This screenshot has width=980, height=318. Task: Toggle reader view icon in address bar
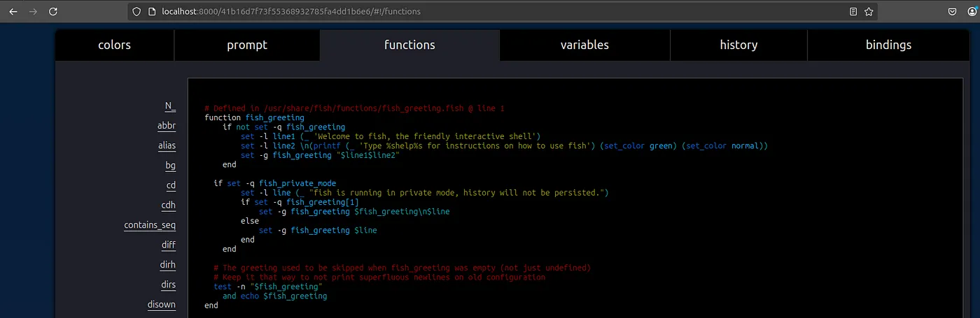point(853,11)
